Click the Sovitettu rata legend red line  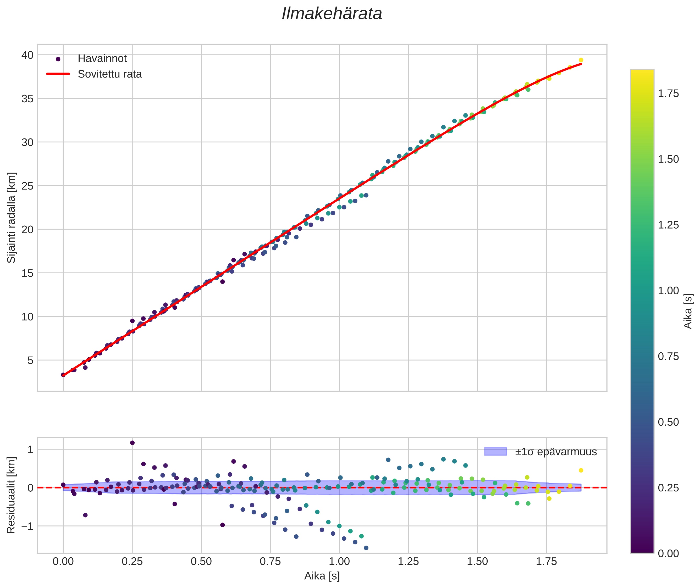point(58,74)
